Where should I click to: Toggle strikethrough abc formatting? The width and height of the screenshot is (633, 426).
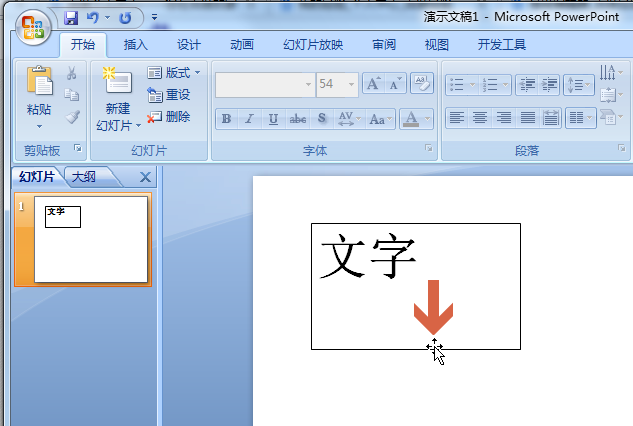tap(298, 119)
